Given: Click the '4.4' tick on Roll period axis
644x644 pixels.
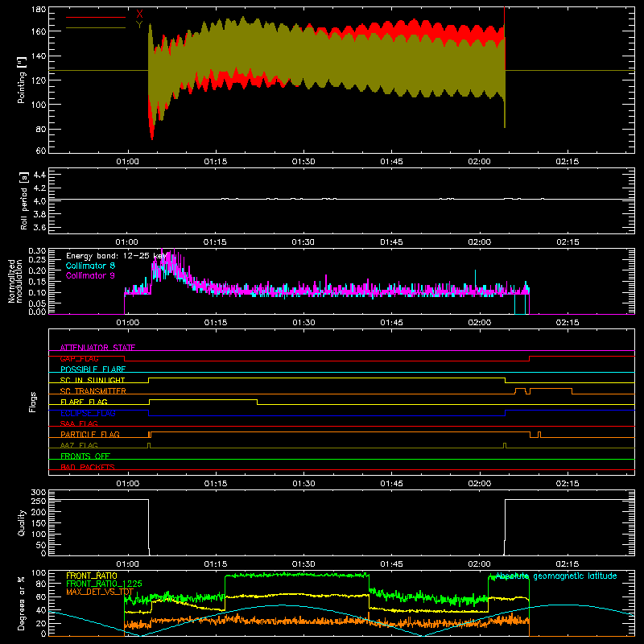Looking at the screenshot, I should [39, 175].
